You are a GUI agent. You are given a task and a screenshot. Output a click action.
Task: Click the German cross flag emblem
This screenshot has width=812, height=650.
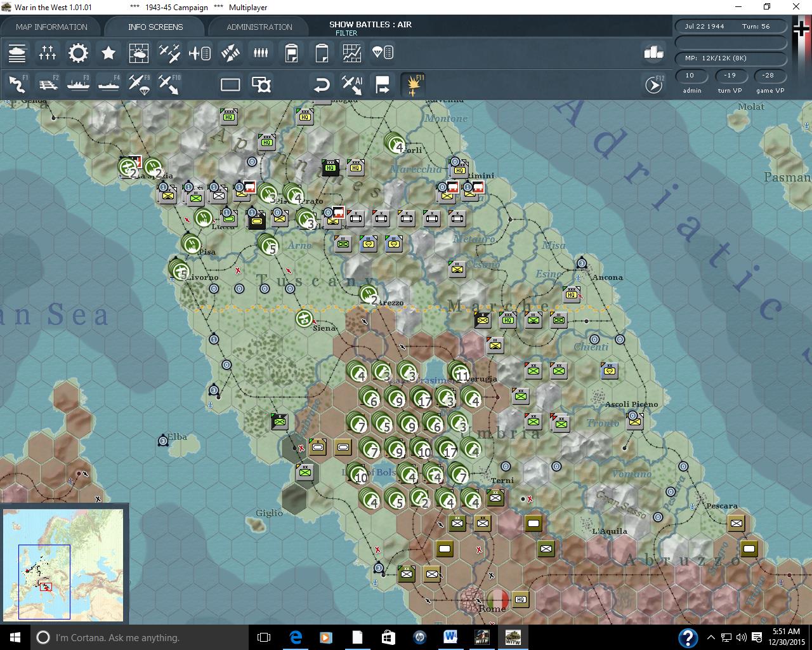802,29
